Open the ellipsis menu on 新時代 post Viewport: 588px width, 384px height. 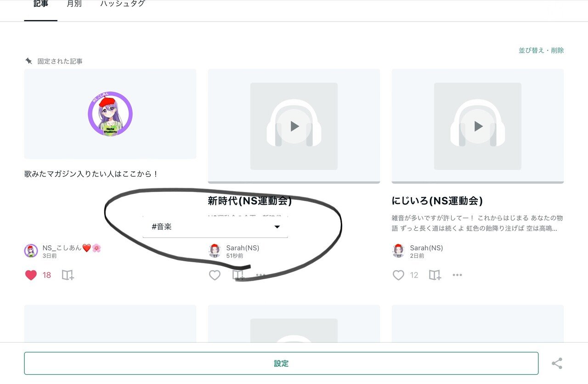point(260,275)
